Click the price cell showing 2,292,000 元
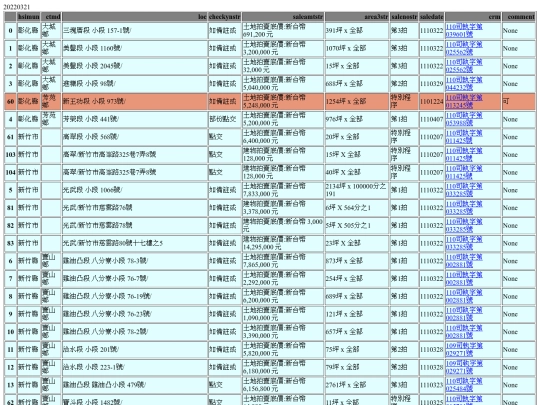This screenshot has width=540, height=405. point(283,279)
